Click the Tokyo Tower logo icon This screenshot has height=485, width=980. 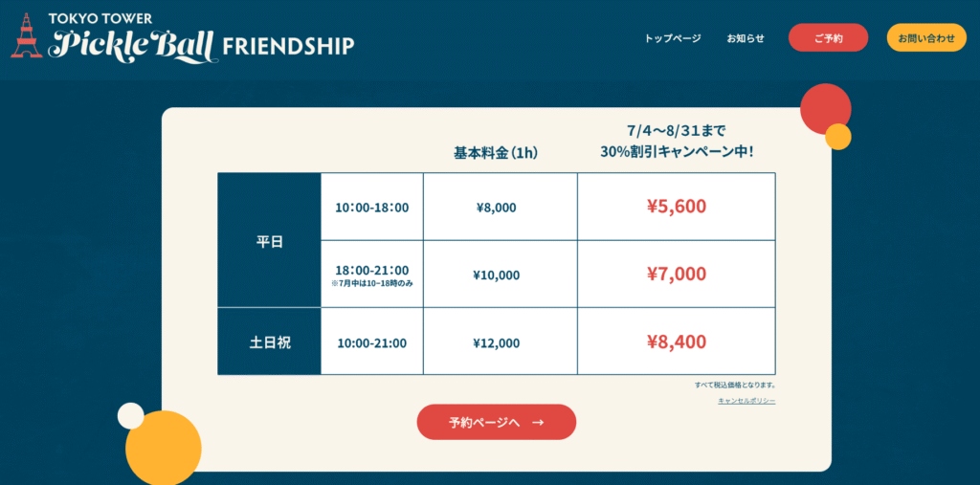(26, 36)
